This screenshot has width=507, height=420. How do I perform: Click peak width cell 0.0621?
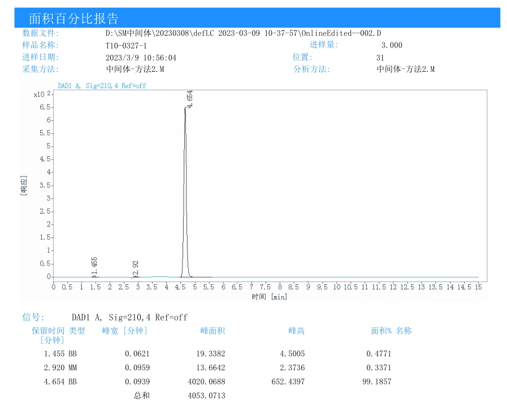coord(137,354)
